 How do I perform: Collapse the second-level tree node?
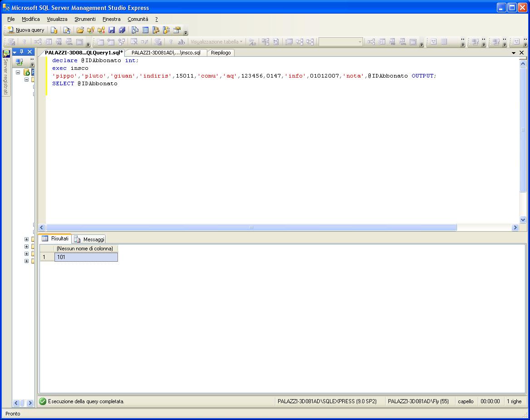click(x=26, y=80)
